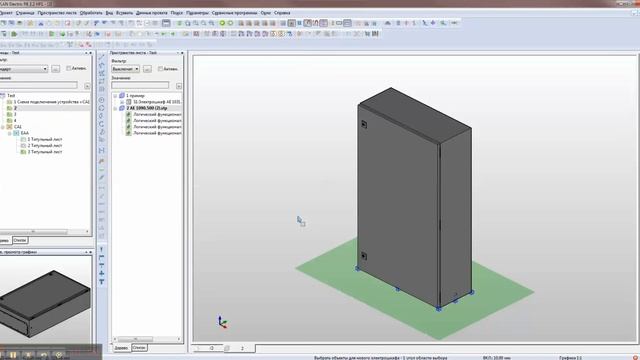This screenshot has width=640, height=360.
Task: Select 'Test' project root in pages tree
Action: coord(11,96)
